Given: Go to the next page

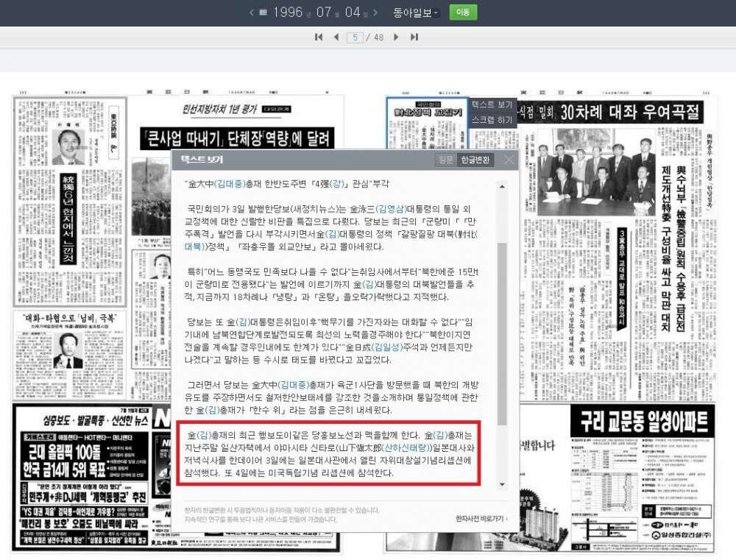Looking at the screenshot, I should tap(397, 37).
